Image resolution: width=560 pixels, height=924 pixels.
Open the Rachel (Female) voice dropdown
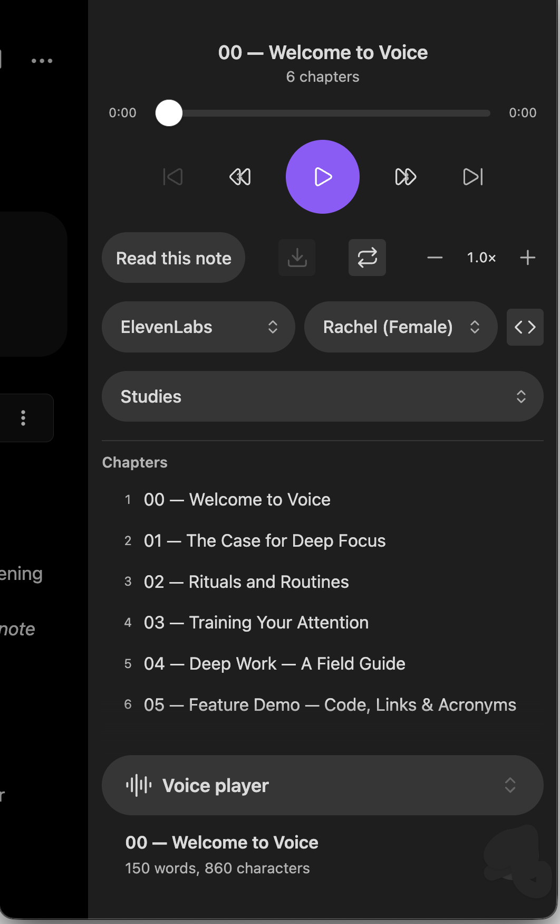tap(401, 327)
